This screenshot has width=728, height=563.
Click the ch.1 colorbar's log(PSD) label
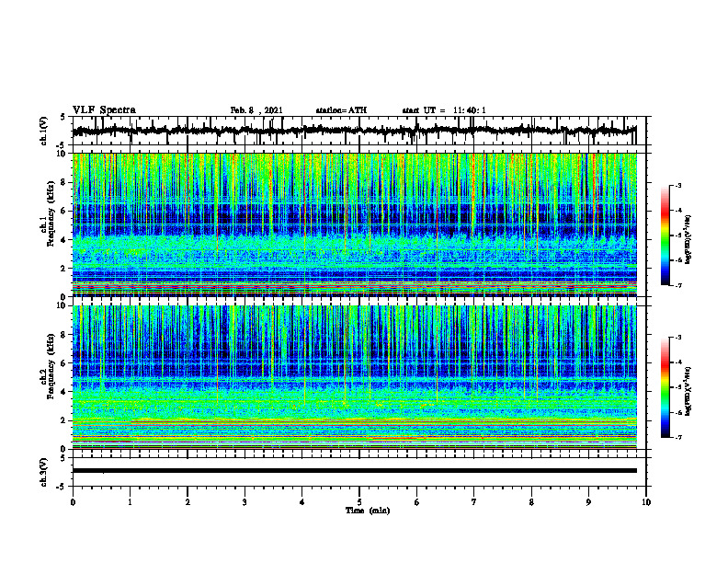click(688, 240)
